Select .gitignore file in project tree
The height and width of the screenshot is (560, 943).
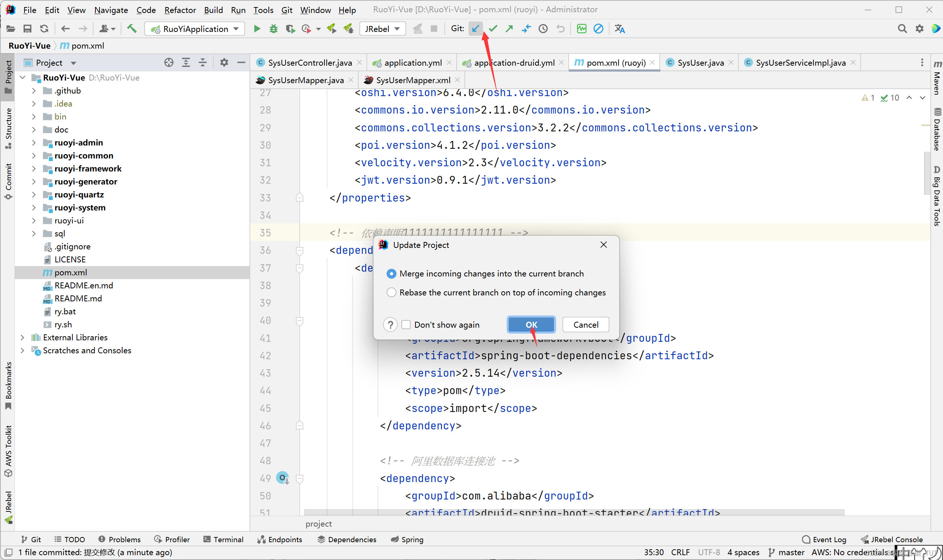pos(72,247)
